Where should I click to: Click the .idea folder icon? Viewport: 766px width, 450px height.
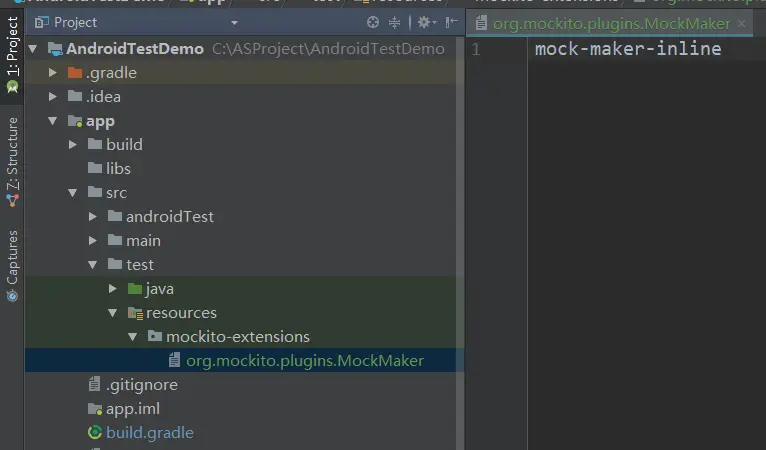pyautogui.click(x=75, y=96)
